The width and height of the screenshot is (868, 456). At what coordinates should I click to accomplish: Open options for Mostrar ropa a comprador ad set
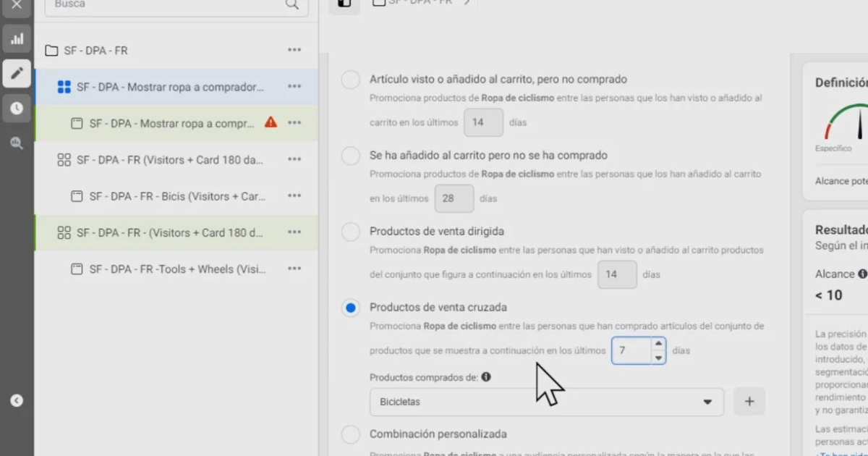pos(294,86)
